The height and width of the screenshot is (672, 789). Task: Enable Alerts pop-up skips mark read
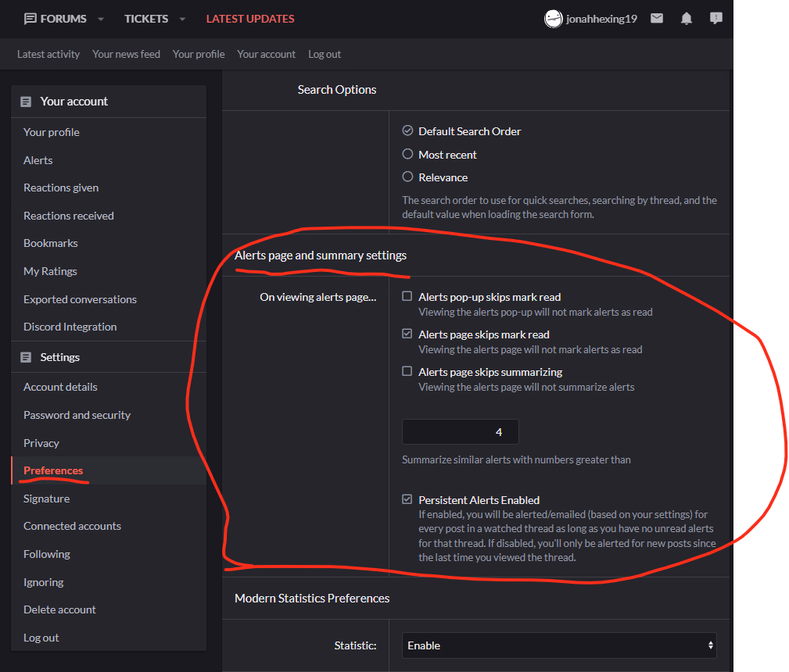tap(407, 297)
